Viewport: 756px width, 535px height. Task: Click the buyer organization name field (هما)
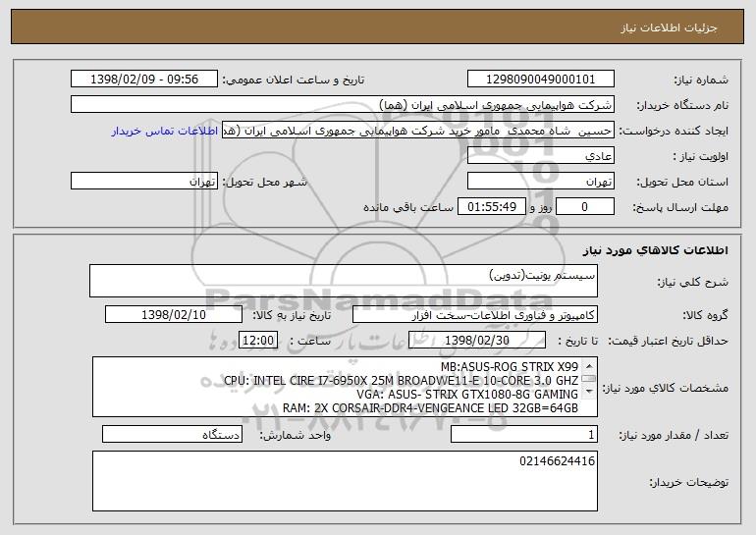pyautogui.click(x=343, y=105)
